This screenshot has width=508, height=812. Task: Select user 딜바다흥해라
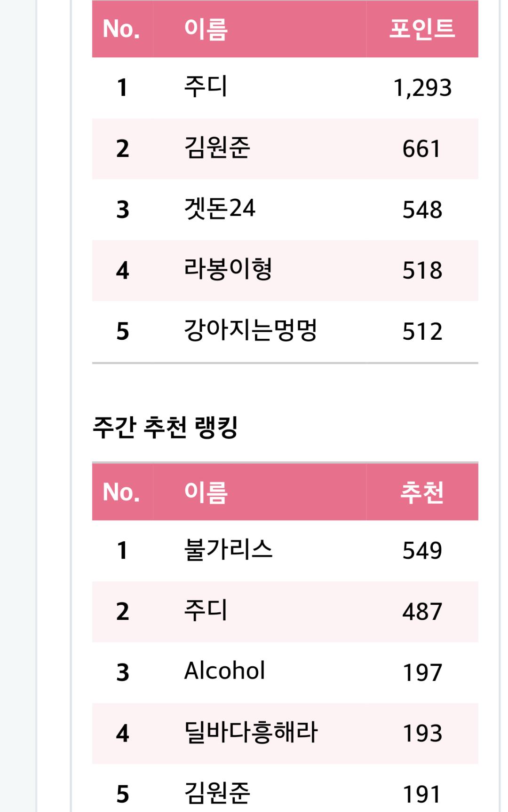pyautogui.click(x=251, y=732)
